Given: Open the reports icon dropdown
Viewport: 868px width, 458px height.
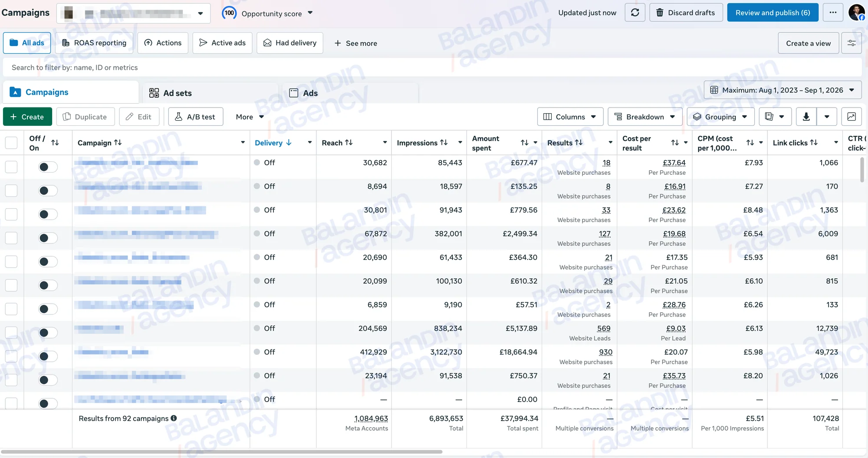Looking at the screenshot, I should 775,117.
